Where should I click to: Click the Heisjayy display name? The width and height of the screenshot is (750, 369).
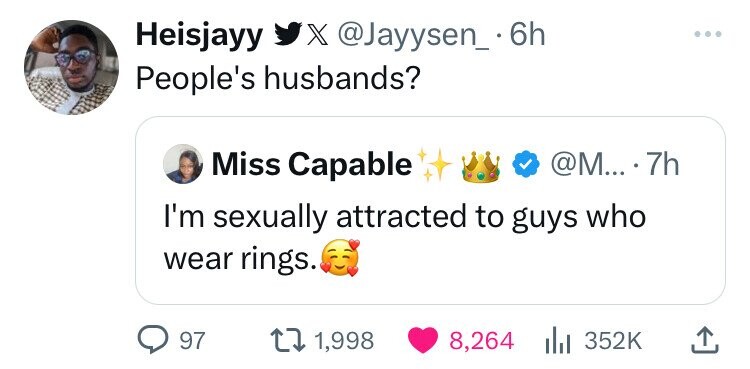(199, 35)
